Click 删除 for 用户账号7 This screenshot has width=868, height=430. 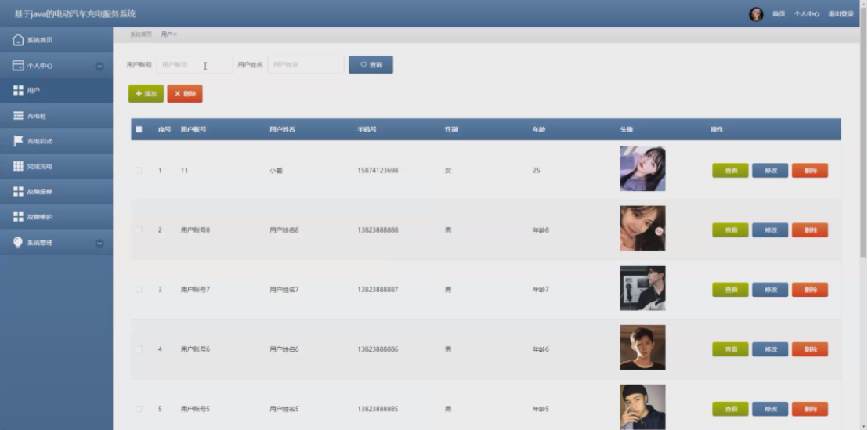point(810,290)
